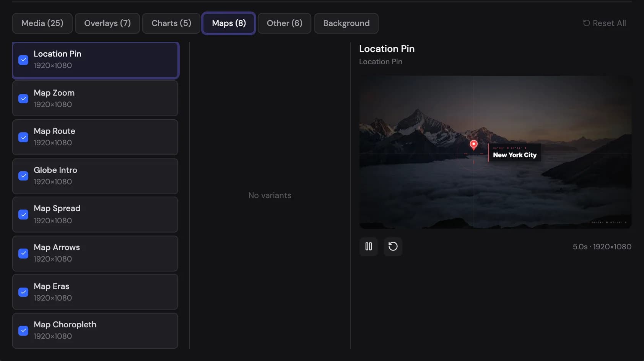Uncheck the Map Zoom checkbox

[23, 99]
